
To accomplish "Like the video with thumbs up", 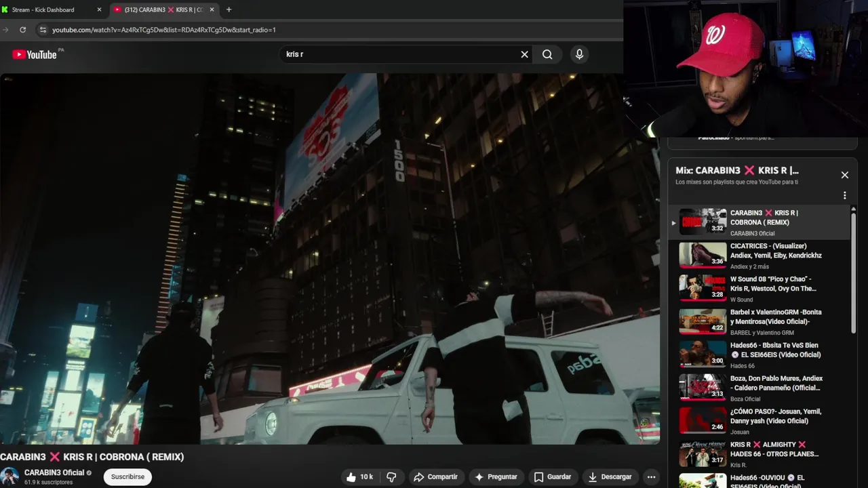I will tap(359, 477).
